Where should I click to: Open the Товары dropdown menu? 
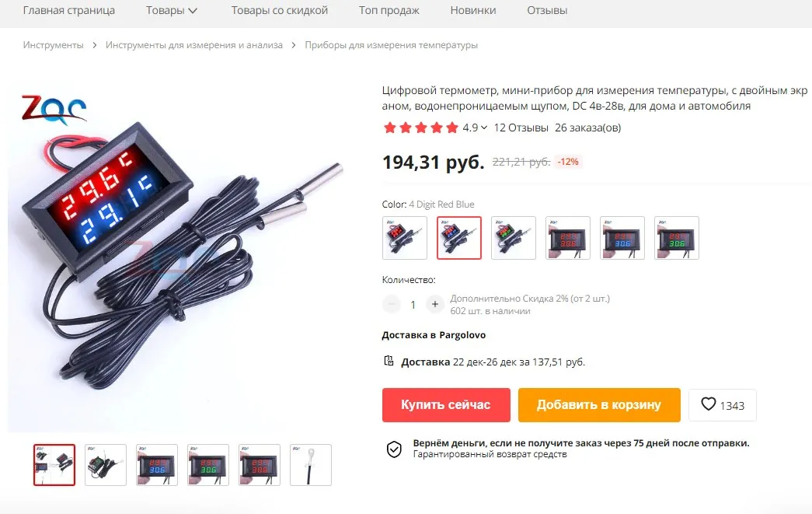pyautogui.click(x=172, y=10)
